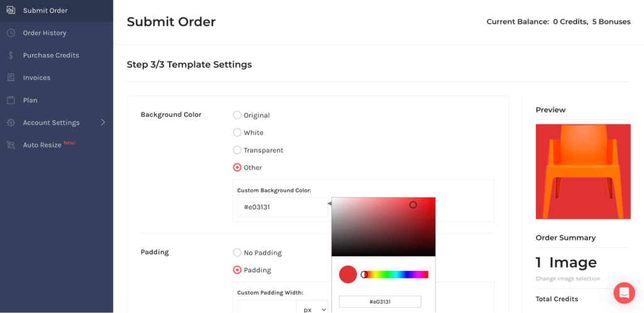644x313 pixels.
Task: Open the chat support bubble
Action: pos(624,293)
